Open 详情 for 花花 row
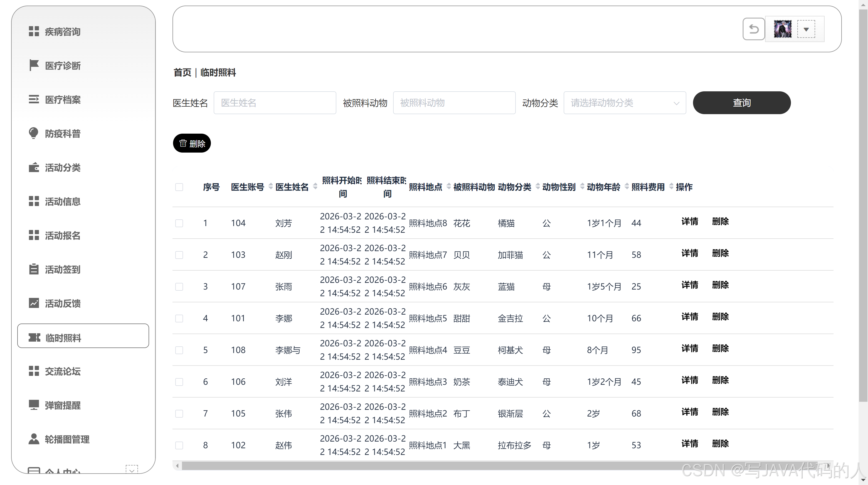 (x=690, y=221)
